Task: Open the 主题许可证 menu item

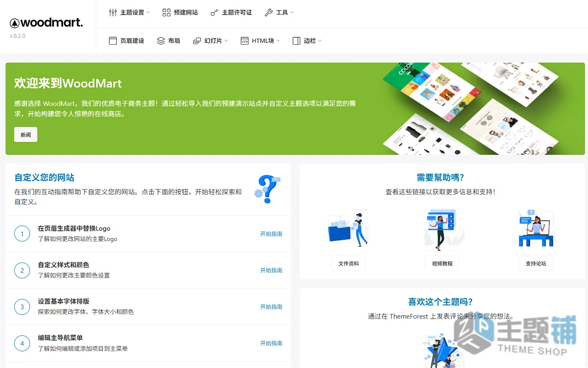Action: click(231, 12)
